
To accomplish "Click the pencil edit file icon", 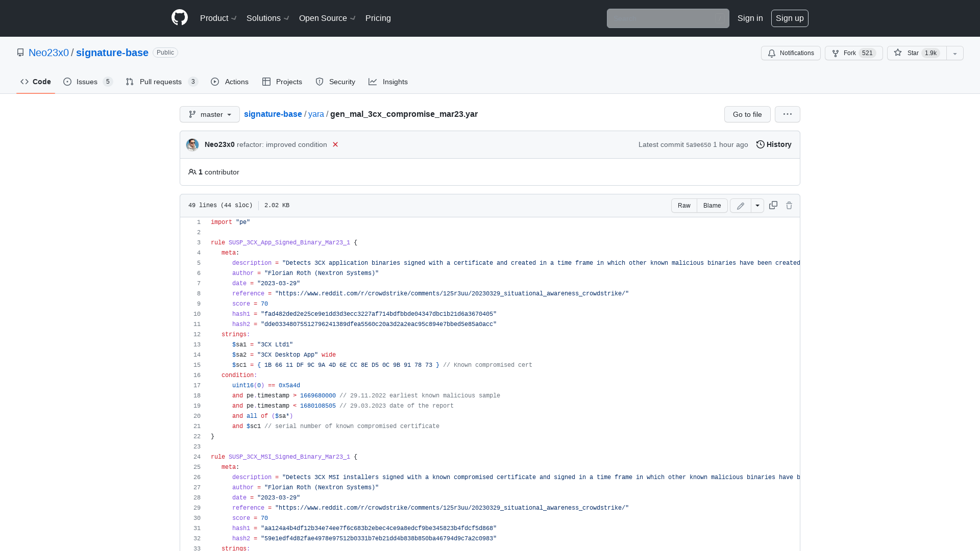I will (x=741, y=206).
